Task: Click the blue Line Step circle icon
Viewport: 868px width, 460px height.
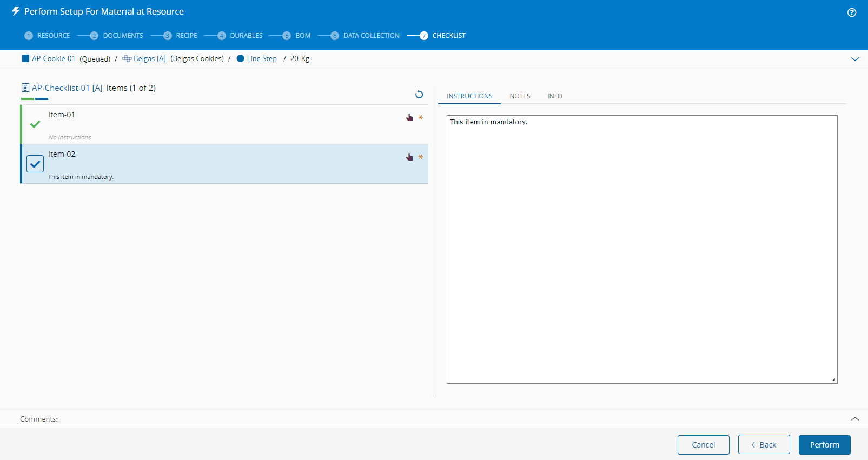Action: click(x=241, y=58)
